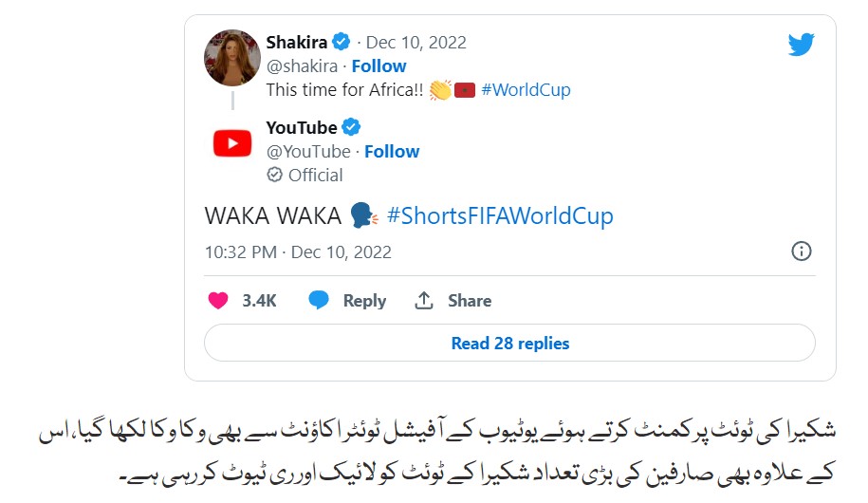The image size is (868, 503).
Task: Click YouTube's verified badge
Action: (x=351, y=127)
